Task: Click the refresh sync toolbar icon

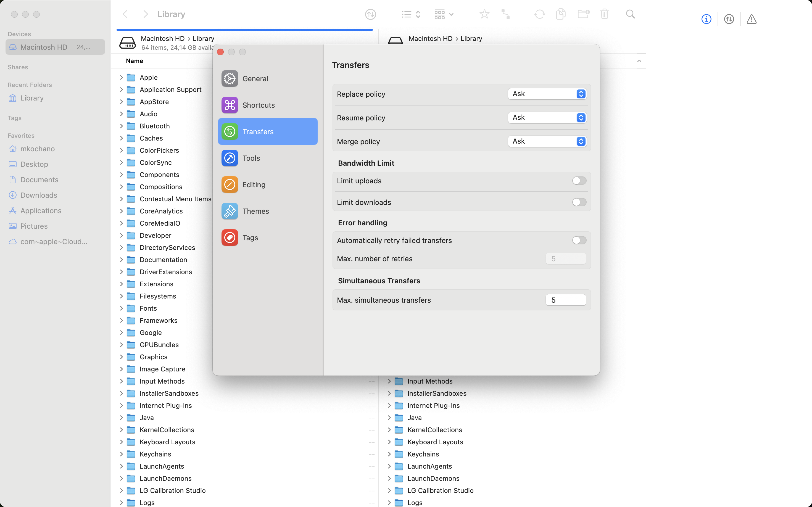Action: (x=539, y=14)
